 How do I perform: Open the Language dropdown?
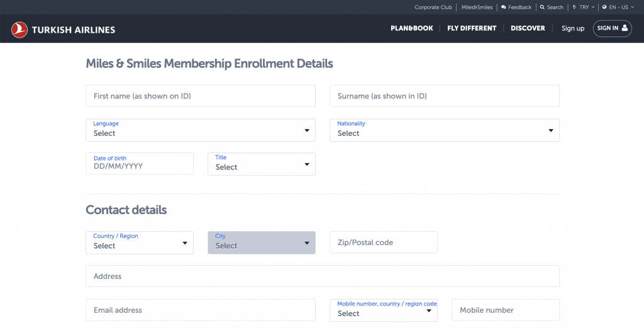point(201,130)
